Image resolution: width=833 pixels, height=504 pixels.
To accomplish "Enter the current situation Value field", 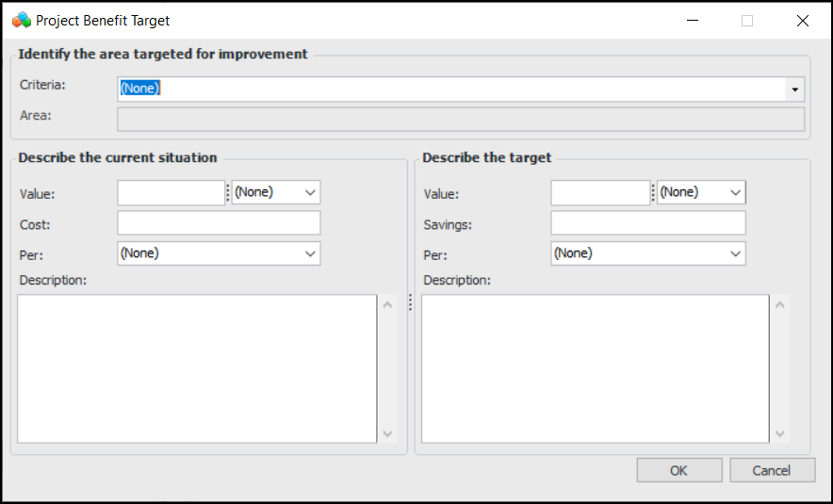I will 171,193.
